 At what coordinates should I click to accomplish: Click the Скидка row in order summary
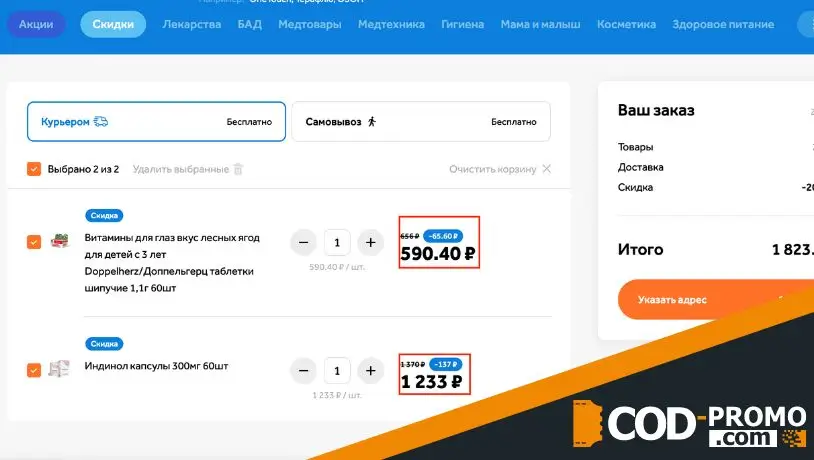tap(635, 187)
